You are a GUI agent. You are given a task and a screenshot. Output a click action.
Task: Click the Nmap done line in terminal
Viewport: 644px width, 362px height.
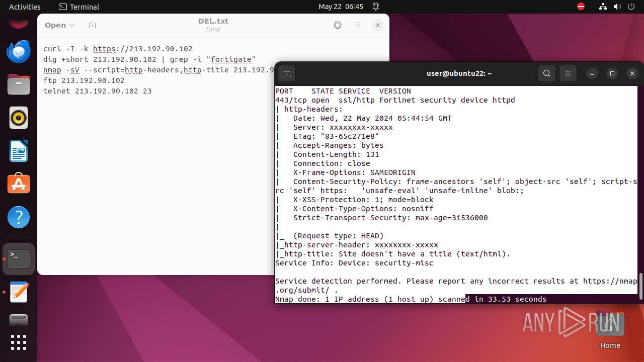[x=411, y=299]
